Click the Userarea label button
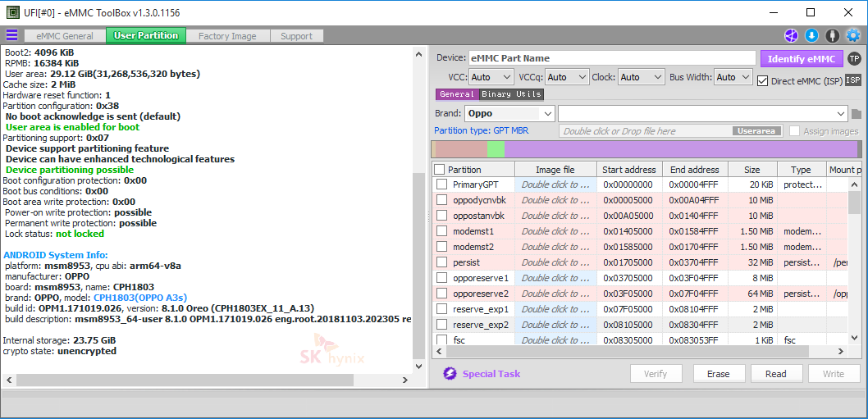868x419 pixels. point(757,131)
